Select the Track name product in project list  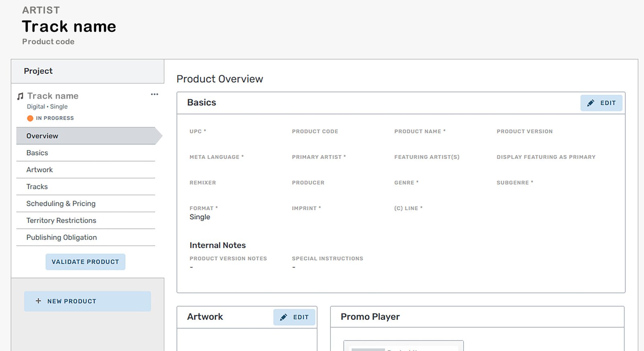(53, 96)
